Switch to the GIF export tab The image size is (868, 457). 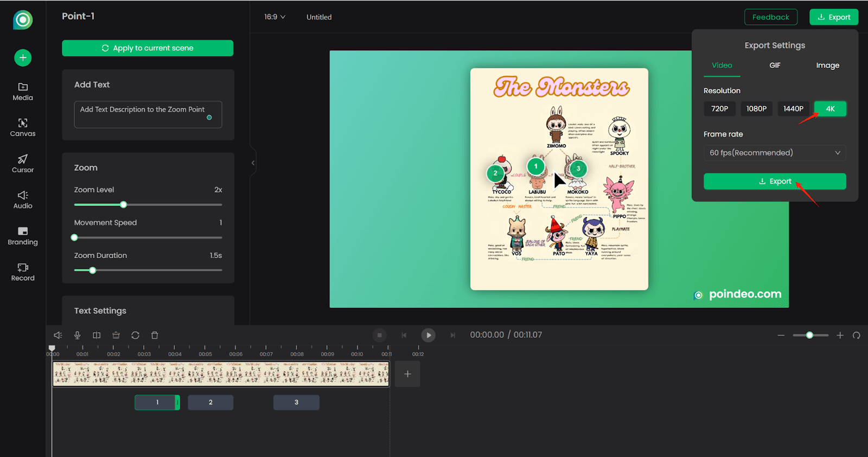[775, 65]
